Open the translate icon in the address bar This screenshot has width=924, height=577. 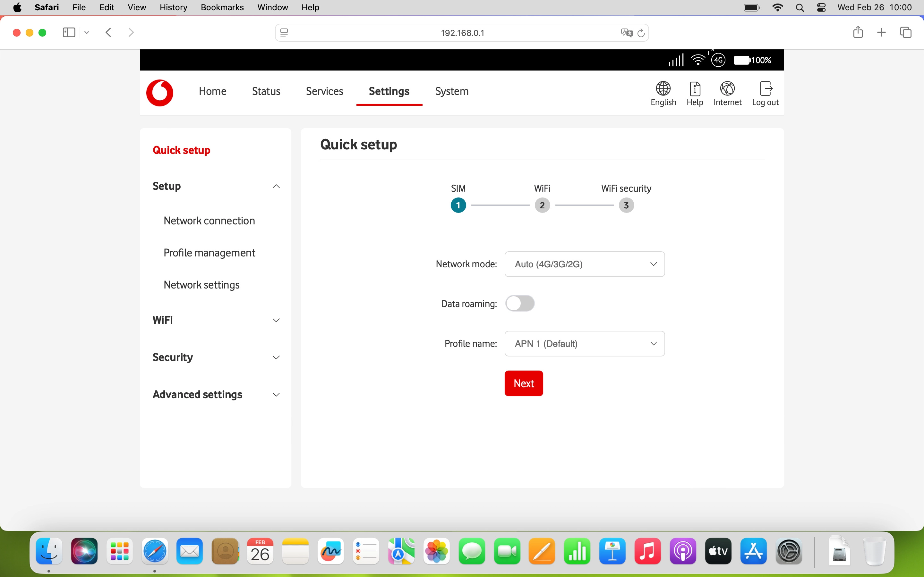626,32
